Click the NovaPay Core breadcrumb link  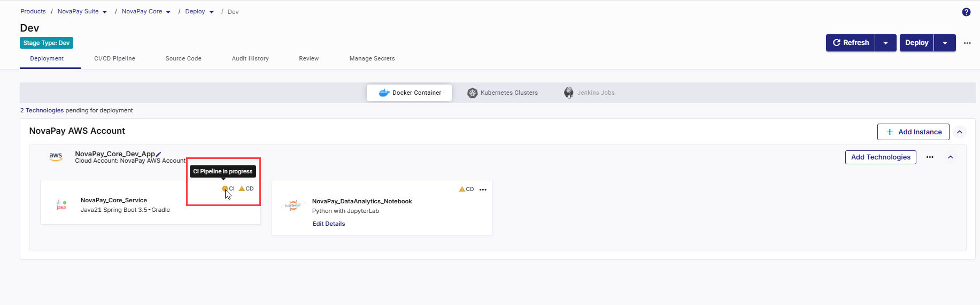pos(142,11)
